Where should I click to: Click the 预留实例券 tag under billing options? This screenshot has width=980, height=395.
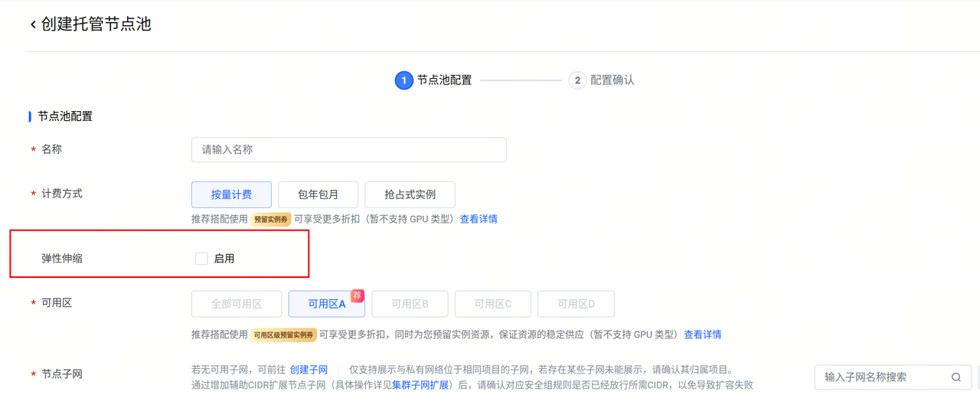[271, 220]
